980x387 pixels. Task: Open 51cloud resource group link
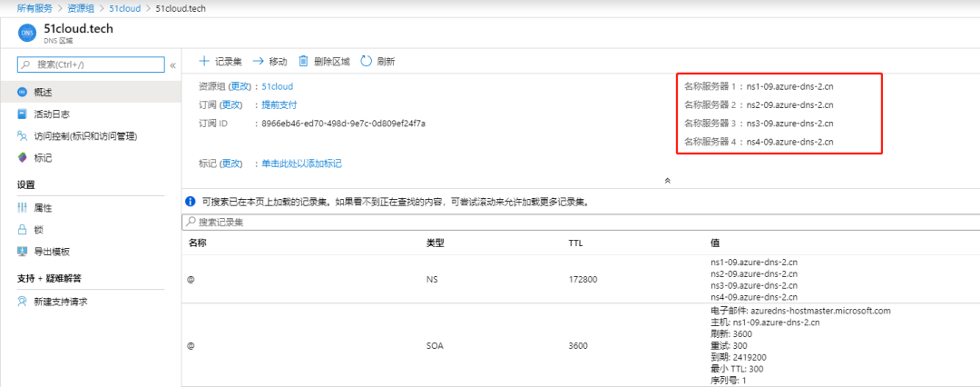278,86
